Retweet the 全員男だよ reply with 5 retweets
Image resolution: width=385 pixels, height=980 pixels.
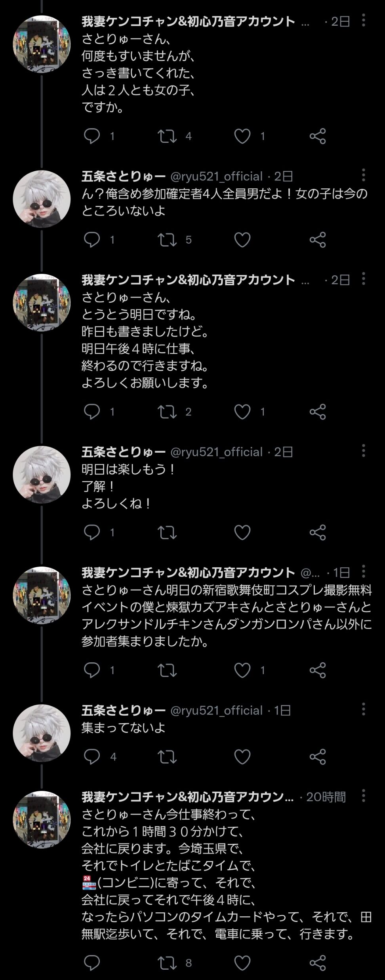[167, 240]
